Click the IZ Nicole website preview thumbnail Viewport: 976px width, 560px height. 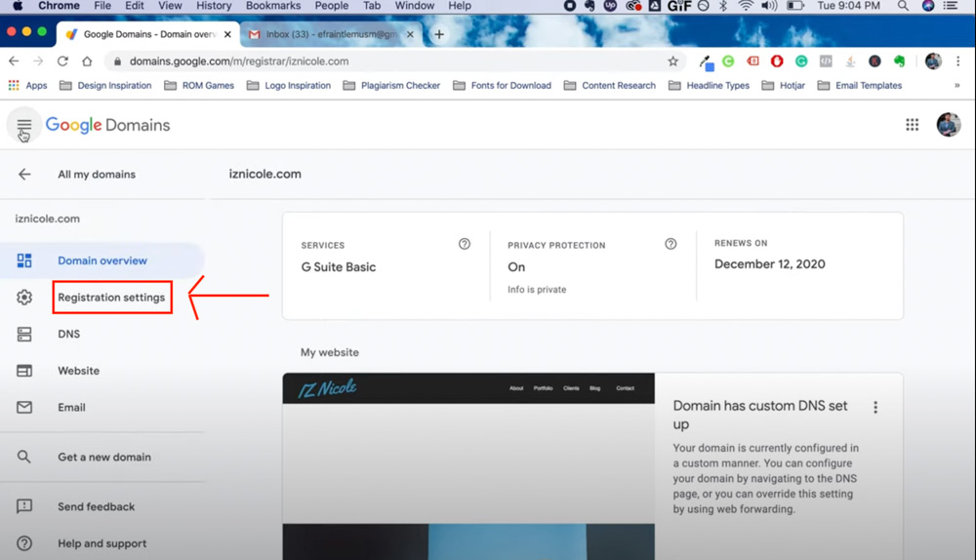468,466
